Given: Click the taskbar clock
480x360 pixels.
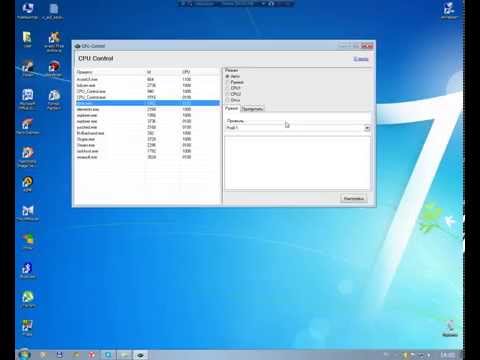Looking at the screenshot, I should point(447,355).
